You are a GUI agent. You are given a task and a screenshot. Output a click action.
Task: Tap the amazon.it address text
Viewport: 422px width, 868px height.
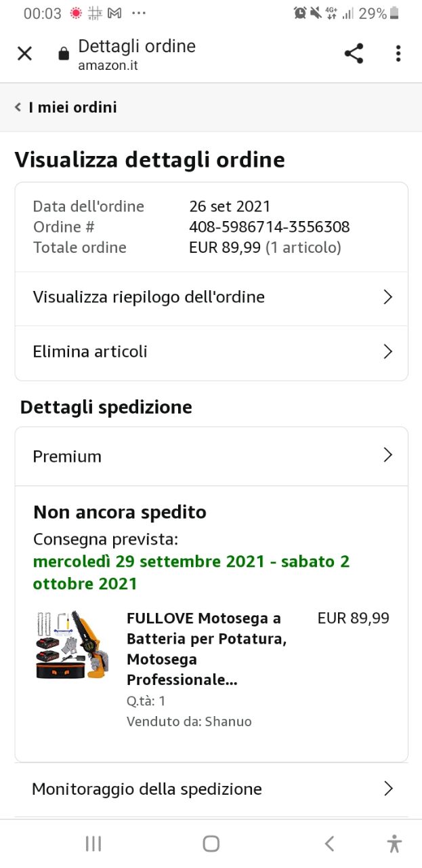click(108, 66)
